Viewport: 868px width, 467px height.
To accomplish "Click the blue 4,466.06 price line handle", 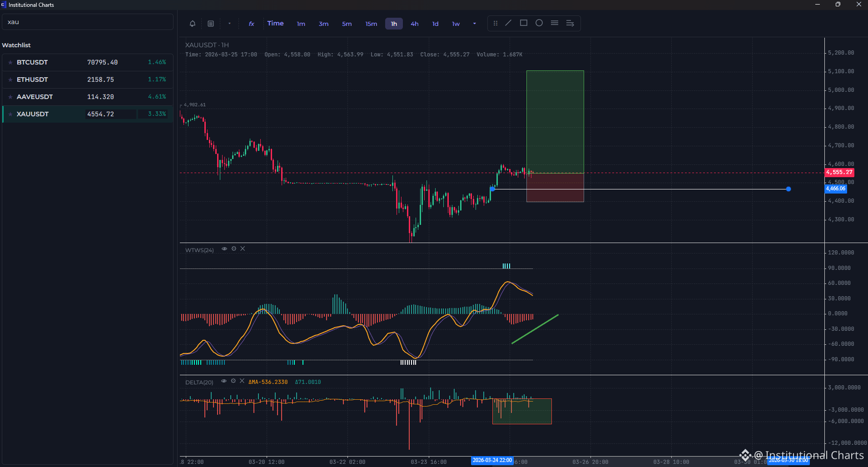I will click(x=789, y=189).
